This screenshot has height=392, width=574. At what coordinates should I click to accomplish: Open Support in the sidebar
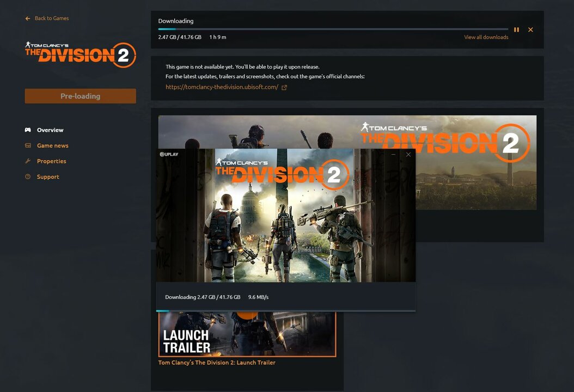[48, 177]
